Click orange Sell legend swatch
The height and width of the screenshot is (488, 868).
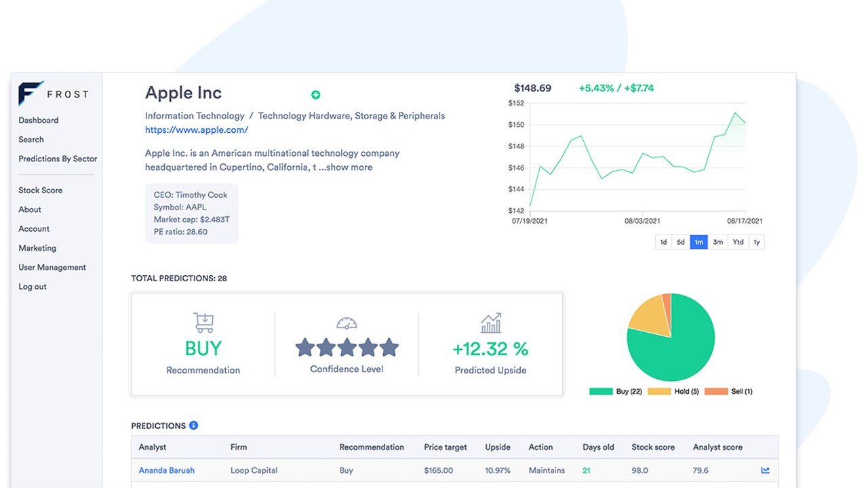coord(716,392)
